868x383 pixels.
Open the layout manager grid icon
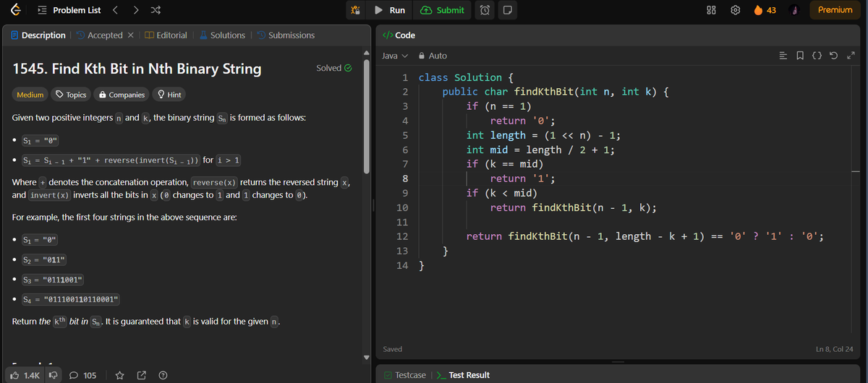click(x=711, y=10)
